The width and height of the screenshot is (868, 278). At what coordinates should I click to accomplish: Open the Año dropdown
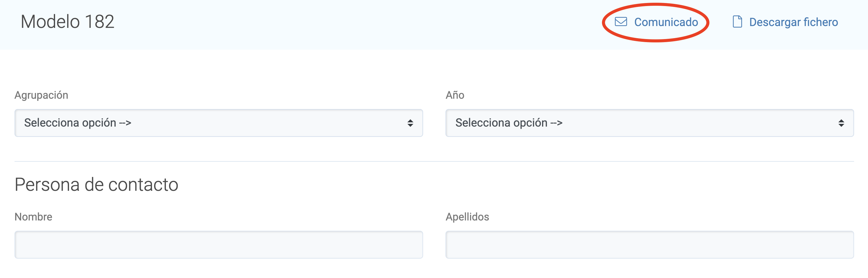tap(649, 123)
